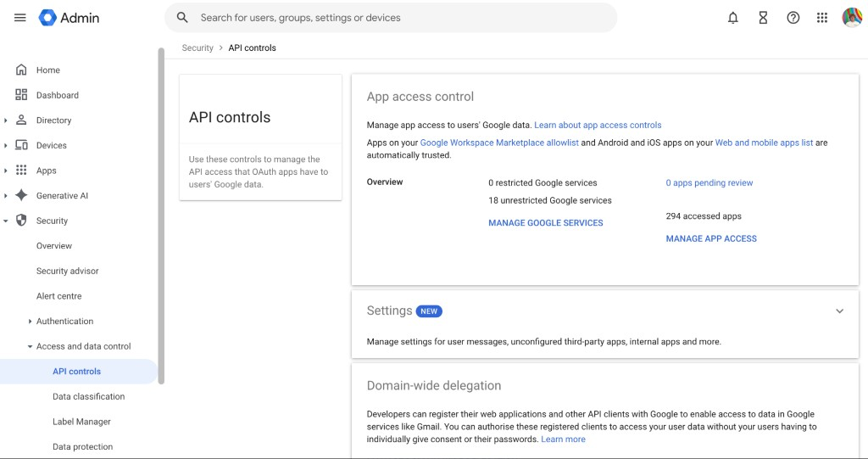The height and width of the screenshot is (459, 868).
Task: Expand the Directory section arrow
Action: pos(6,120)
